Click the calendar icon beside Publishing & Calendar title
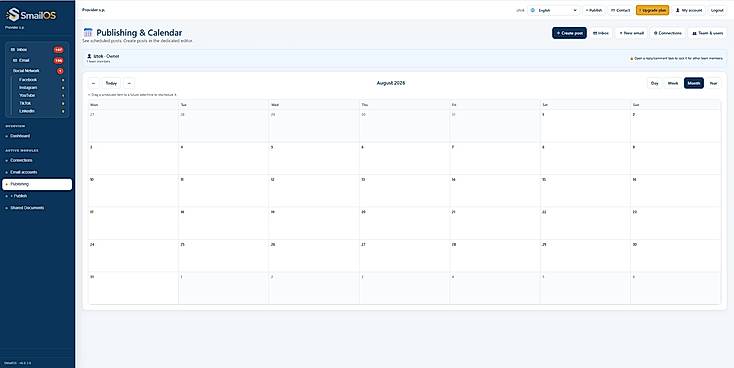734x368 pixels. [88, 33]
